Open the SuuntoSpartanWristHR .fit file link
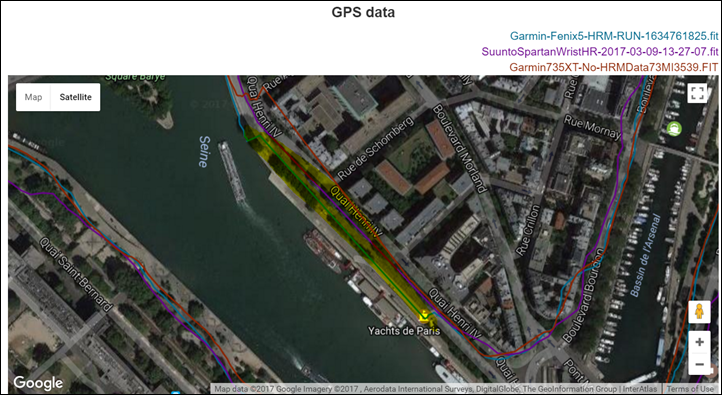 (600, 52)
